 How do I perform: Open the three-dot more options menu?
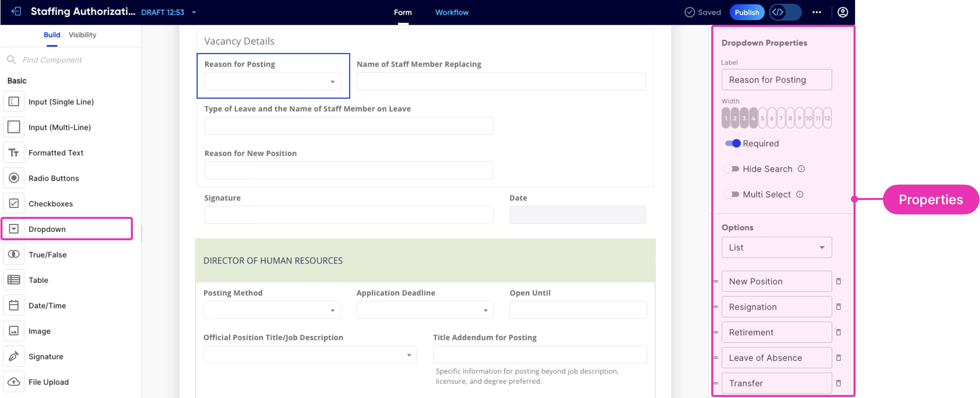click(817, 12)
